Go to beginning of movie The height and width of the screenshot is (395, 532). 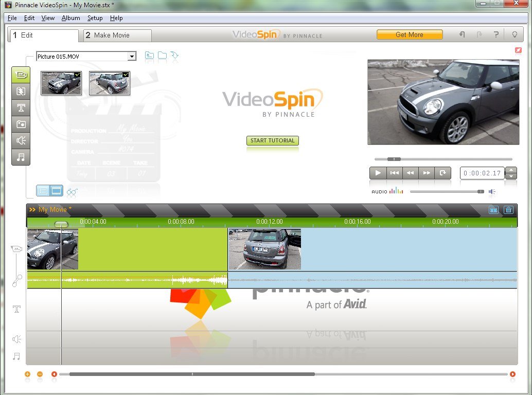coord(394,173)
